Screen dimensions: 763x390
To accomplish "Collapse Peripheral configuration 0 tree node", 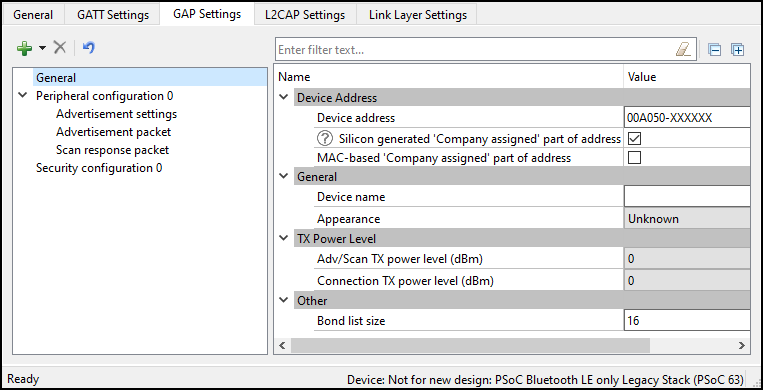I will (22, 95).
